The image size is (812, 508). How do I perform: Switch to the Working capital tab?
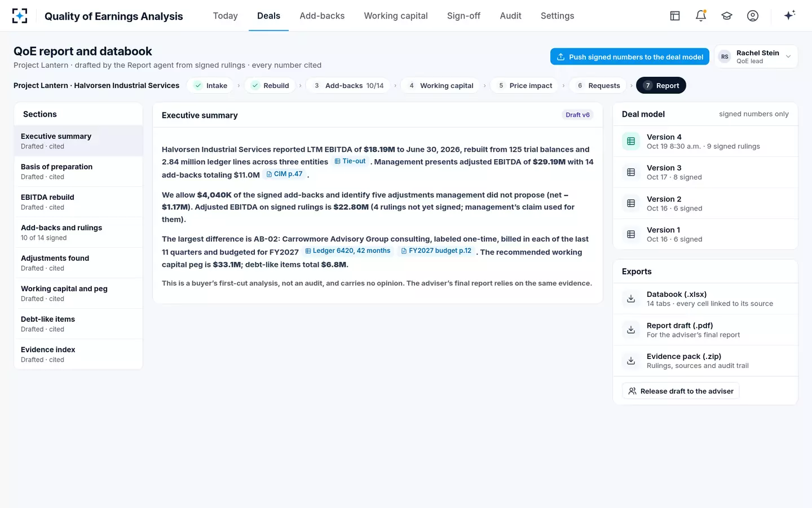tap(396, 16)
